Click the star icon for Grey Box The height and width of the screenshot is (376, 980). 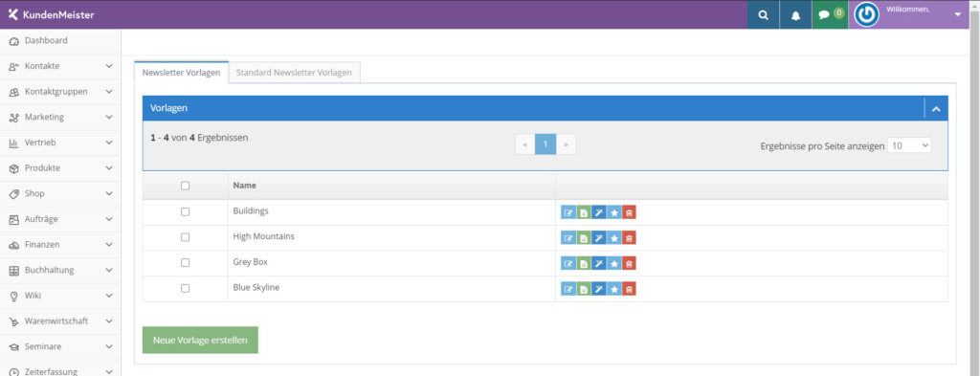click(614, 263)
